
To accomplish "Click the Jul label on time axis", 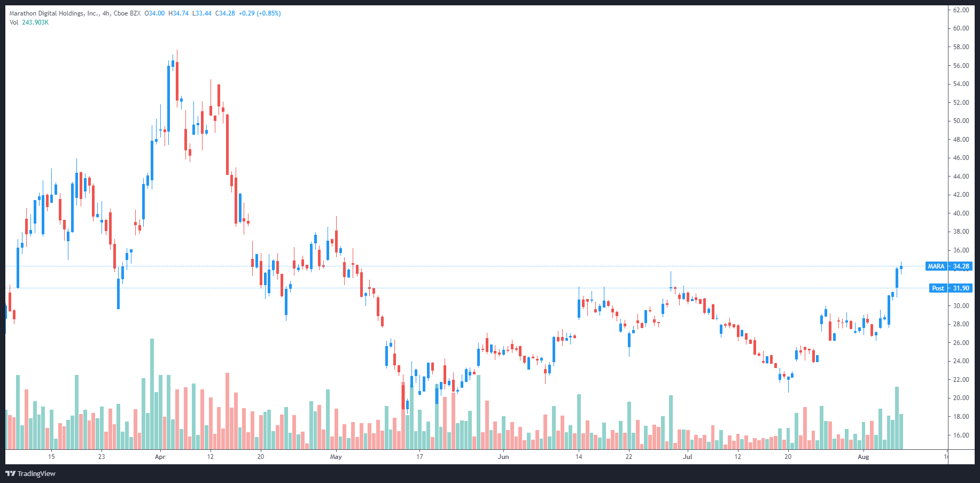I will coord(687,457).
